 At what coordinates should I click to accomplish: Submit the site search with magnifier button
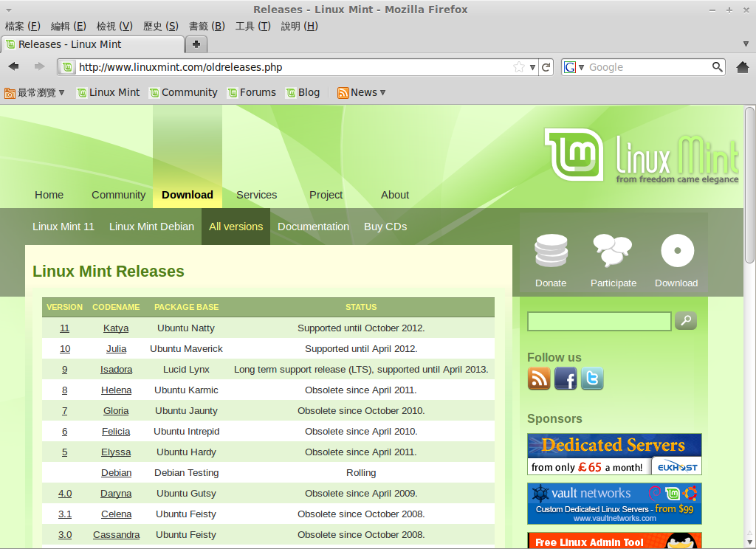coord(686,320)
